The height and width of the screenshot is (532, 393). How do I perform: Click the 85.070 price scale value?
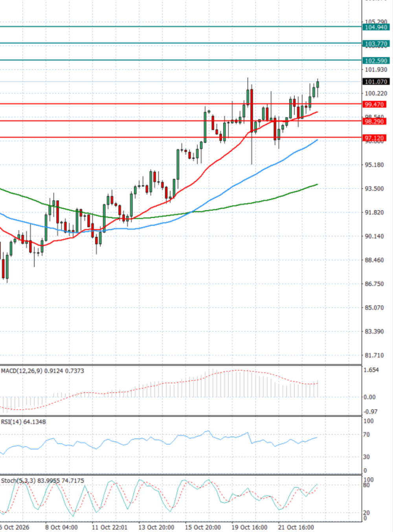pos(375,308)
